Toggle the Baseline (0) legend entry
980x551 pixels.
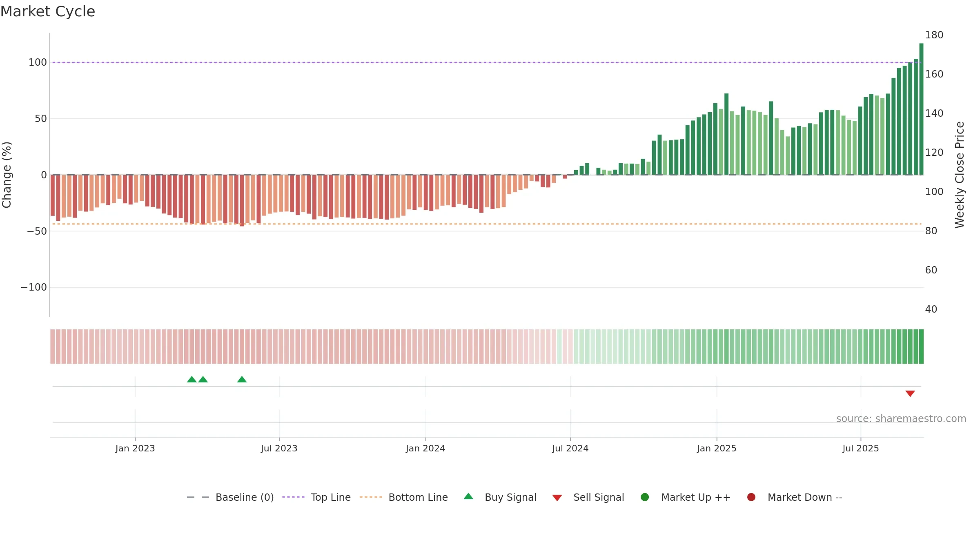[x=230, y=497]
